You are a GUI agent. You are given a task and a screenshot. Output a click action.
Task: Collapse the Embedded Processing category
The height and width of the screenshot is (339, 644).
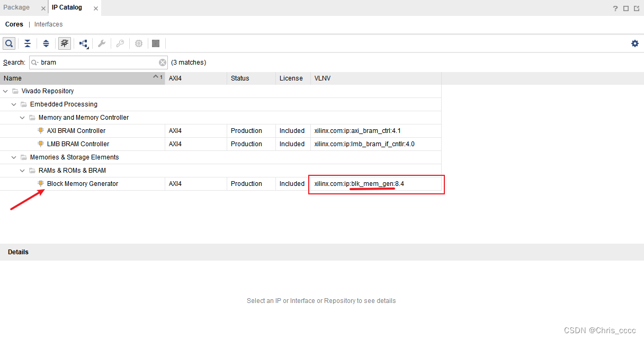[14, 104]
